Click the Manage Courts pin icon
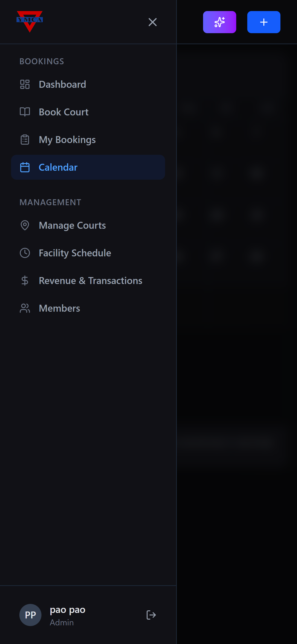The image size is (297, 644). click(25, 225)
